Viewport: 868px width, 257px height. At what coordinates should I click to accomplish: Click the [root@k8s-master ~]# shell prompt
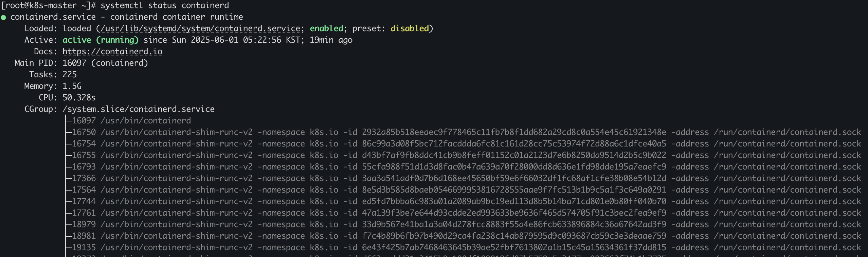point(48,5)
